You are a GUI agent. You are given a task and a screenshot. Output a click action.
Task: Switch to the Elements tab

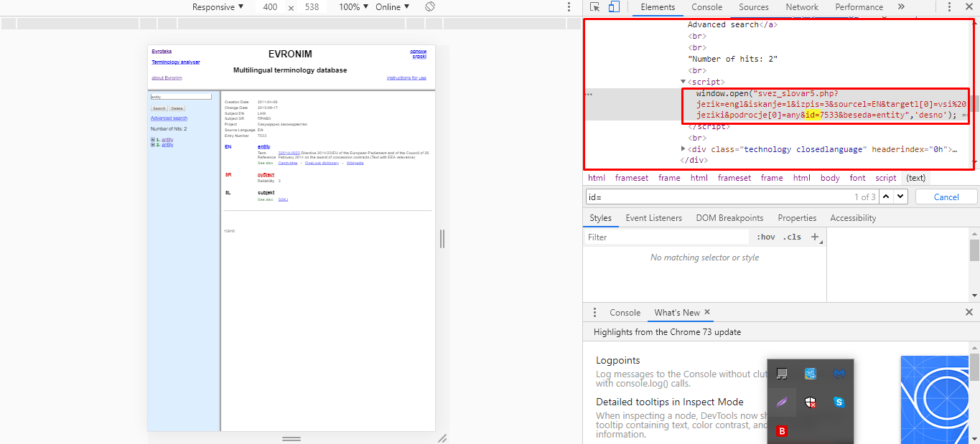point(658,7)
